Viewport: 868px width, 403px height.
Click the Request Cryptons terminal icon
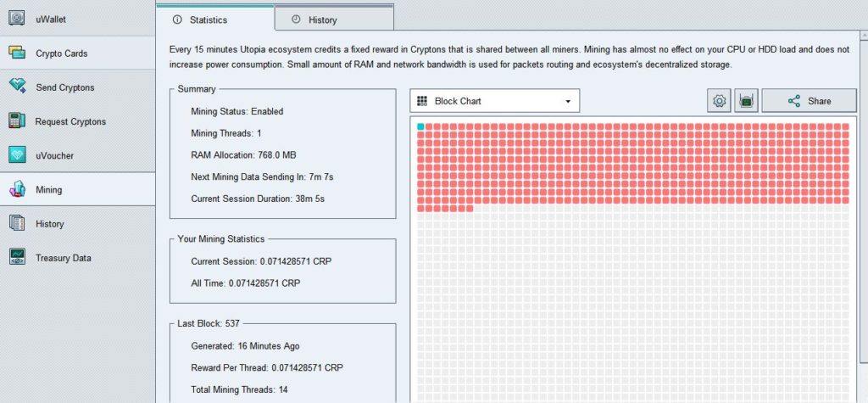click(17, 120)
